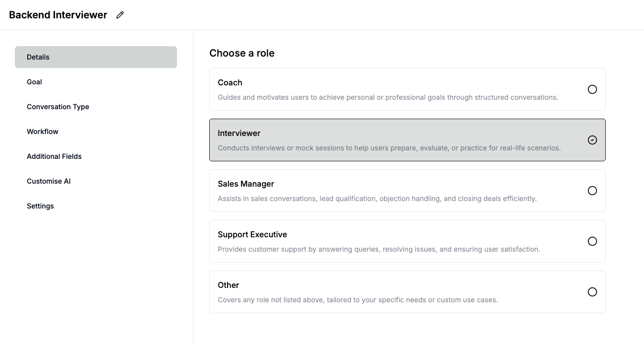Viewport: 644px width, 344px height.
Task: Select the Other role radio button
Action: pos(592,292)
